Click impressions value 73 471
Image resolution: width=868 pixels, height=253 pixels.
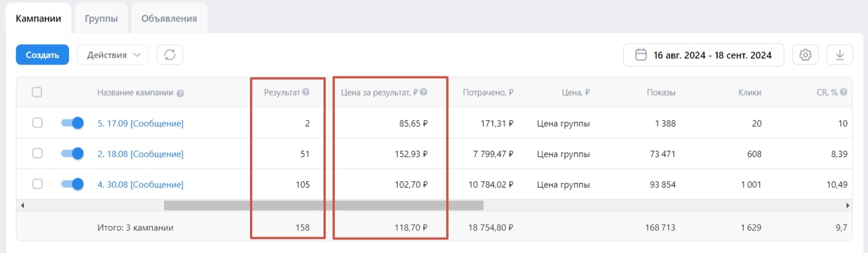coord(662,154)
